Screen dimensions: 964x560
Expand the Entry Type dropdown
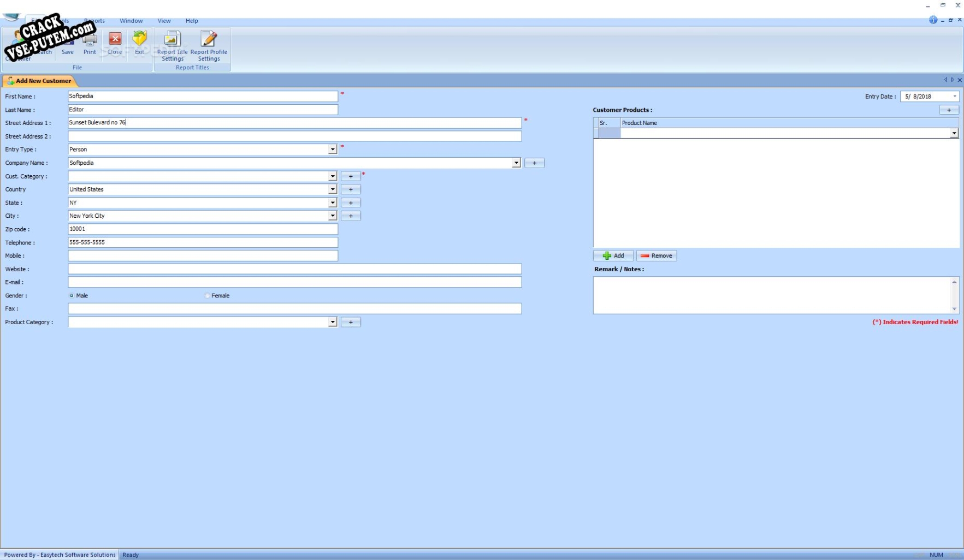[332, 150]
